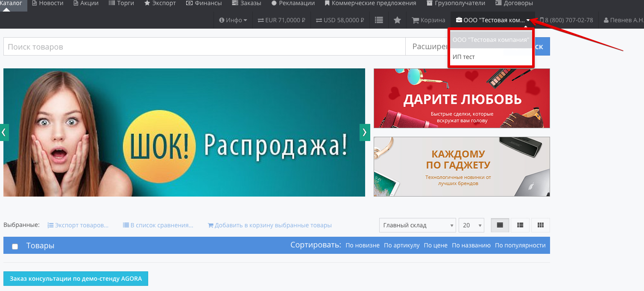Switch to detailed list view icon
644x291 pixels.
pyautogui.click(x=520, y=225)
